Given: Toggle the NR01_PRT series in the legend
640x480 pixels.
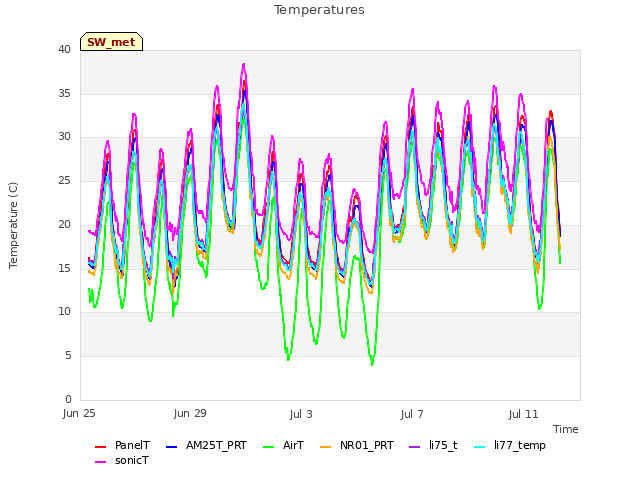Looking at the screenshot, I should click(x=357, y=445).
